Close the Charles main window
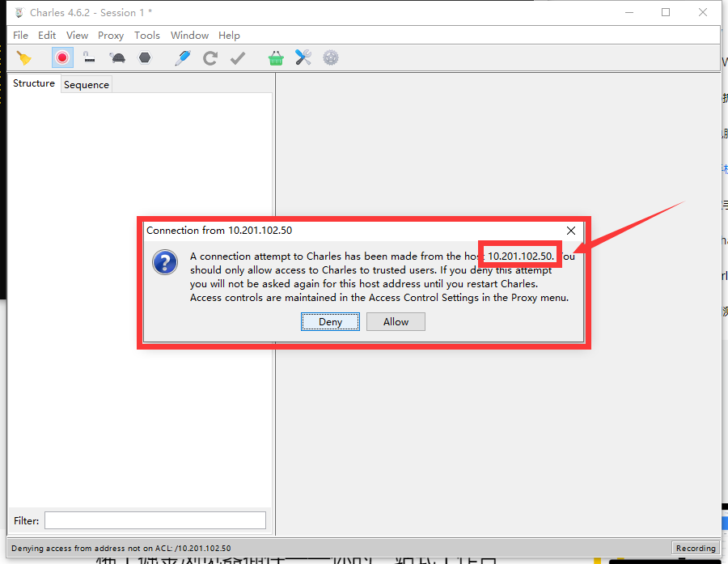This screenshot has width=728, height=564. click(702, 13)
